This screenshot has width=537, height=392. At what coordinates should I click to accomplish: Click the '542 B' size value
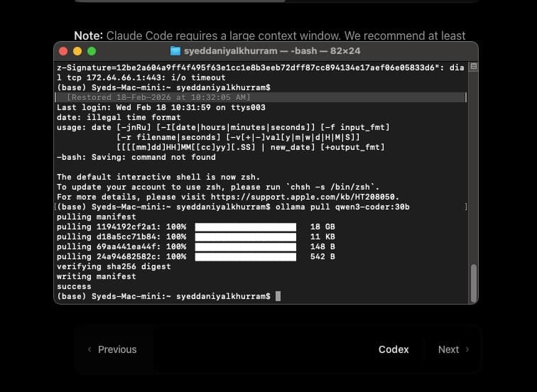click(x=322, y=256)
